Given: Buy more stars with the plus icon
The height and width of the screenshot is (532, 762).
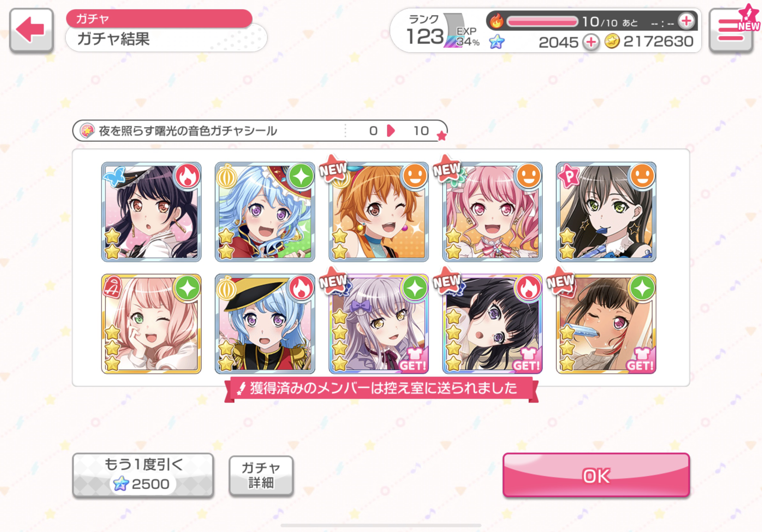Looking at the screenshot, I should coord(591,42).
